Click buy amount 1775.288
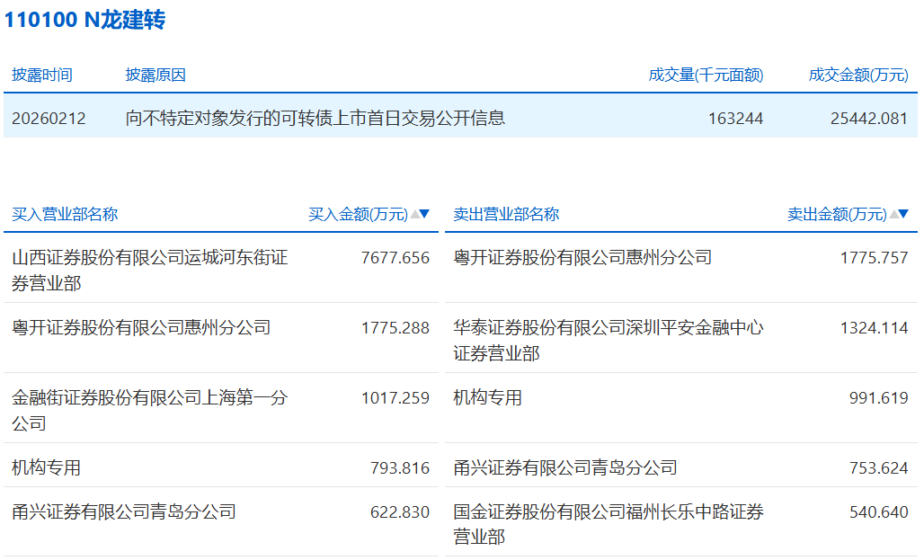The width and height of the screenshot is (924, 560). [395, 328]
